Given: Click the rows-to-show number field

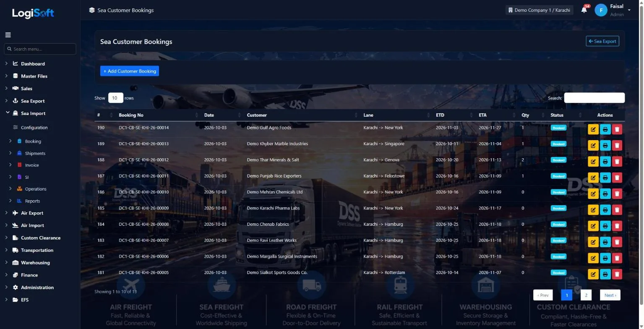Looking at the screenshot, I should [116, 98].
